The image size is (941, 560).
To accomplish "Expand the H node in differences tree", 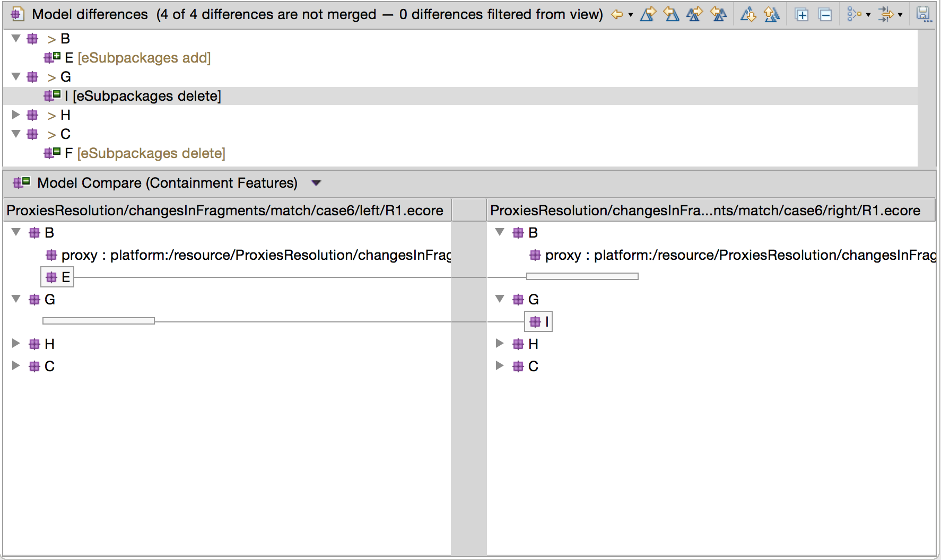I will coord(16,115).
